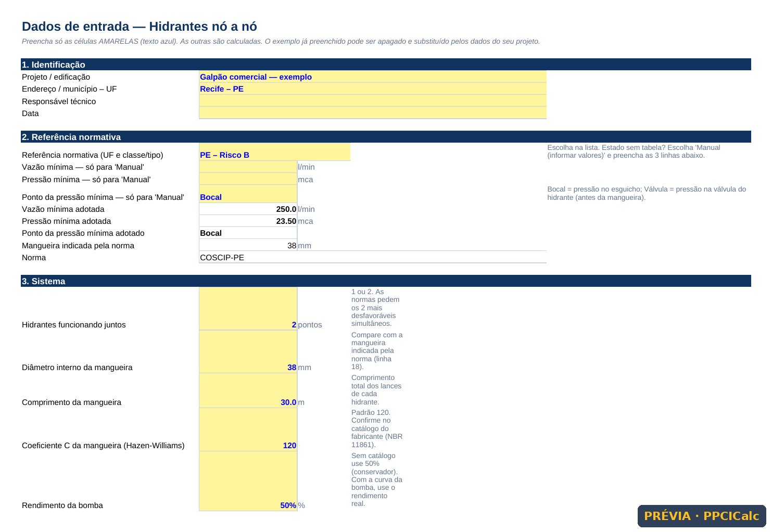772x532 pixels.
Task: Click the Dados de entrada page title
Action: click(x=140, y=27)
